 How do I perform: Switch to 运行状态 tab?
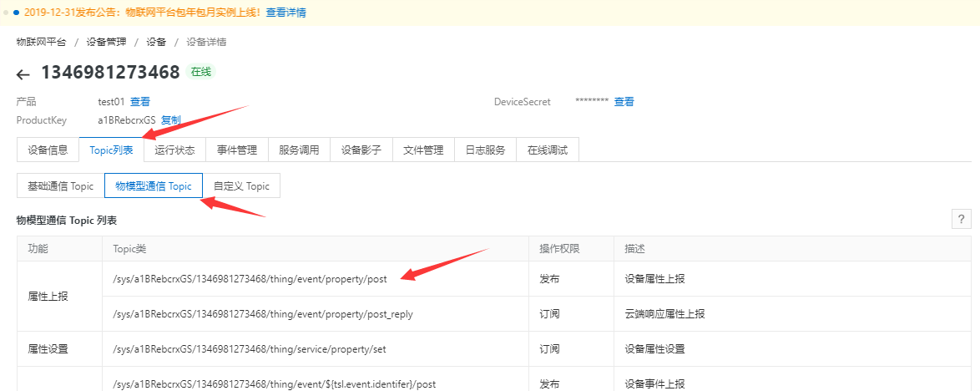(x=175, y=150)
